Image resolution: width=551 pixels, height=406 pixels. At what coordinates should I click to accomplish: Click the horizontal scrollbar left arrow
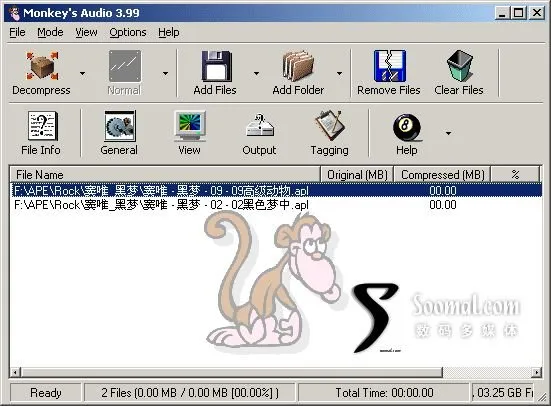pyautogui.click(x=15, y=373)
